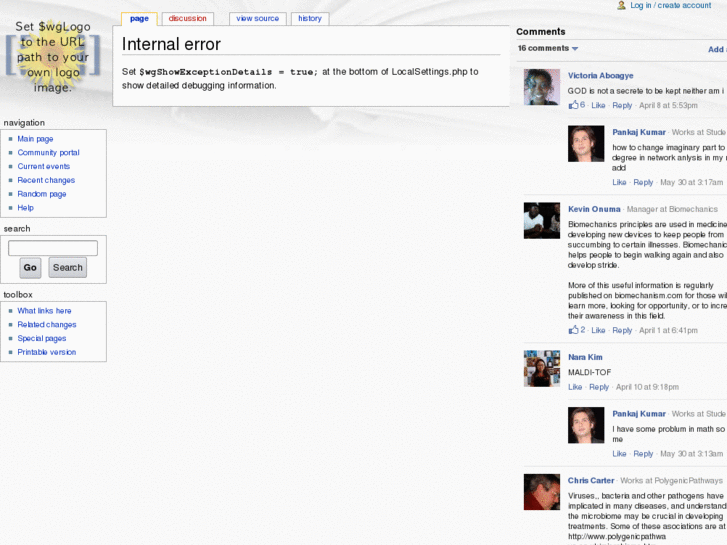Click timestamp May 30 at 3:17am
This screenshot has width=727, height=545.
691,182
